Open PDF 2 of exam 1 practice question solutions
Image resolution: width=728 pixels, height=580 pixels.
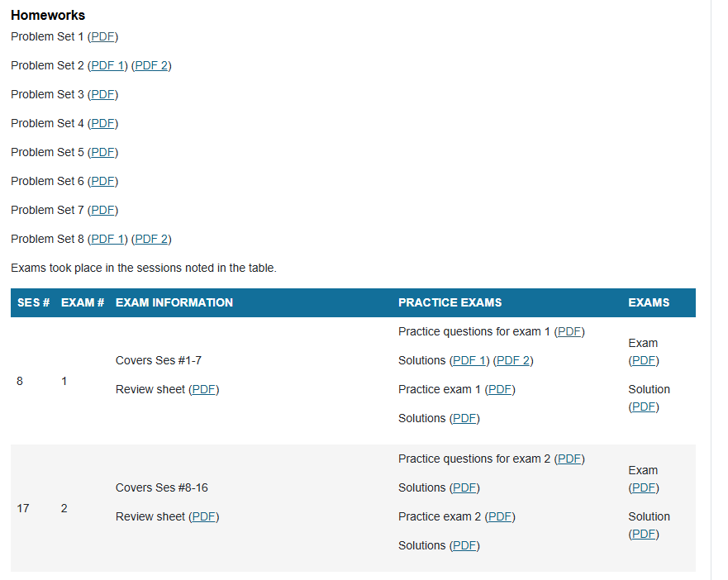[513, 360]
